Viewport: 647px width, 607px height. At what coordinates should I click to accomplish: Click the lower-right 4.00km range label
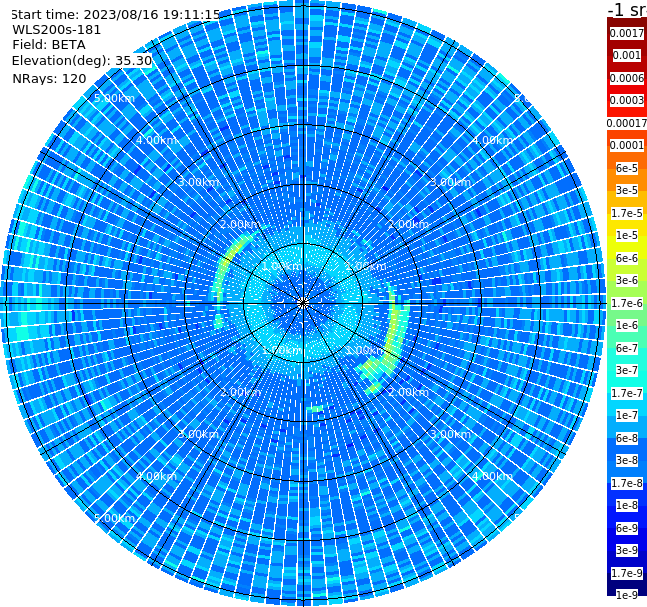[x=492, y=476]
